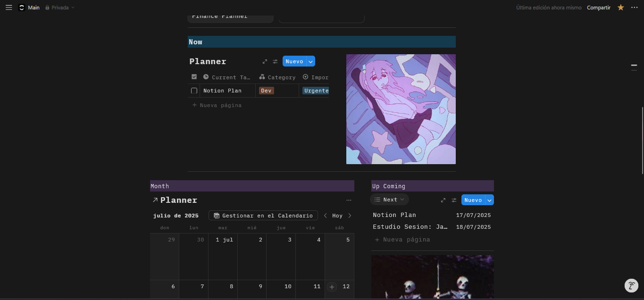Click the anime girl illustration image

click(401, 109)
